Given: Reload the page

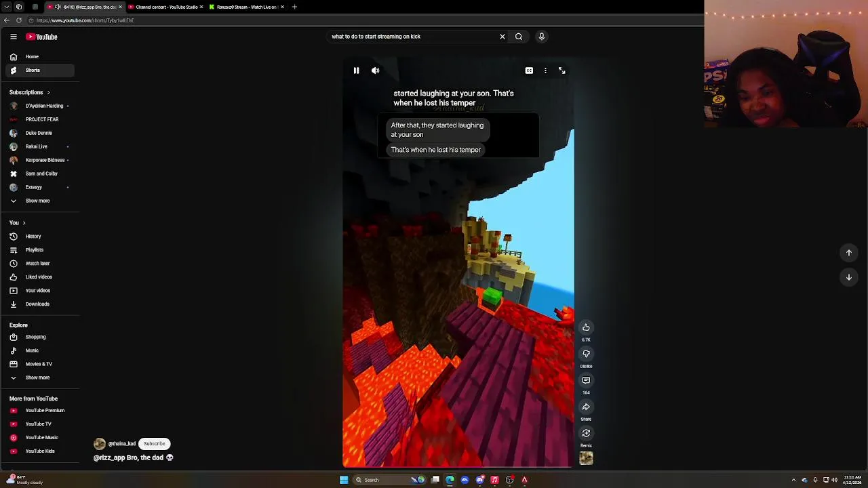Looking at the screenshot, I should pyautogui.click(x=19, y=20).
